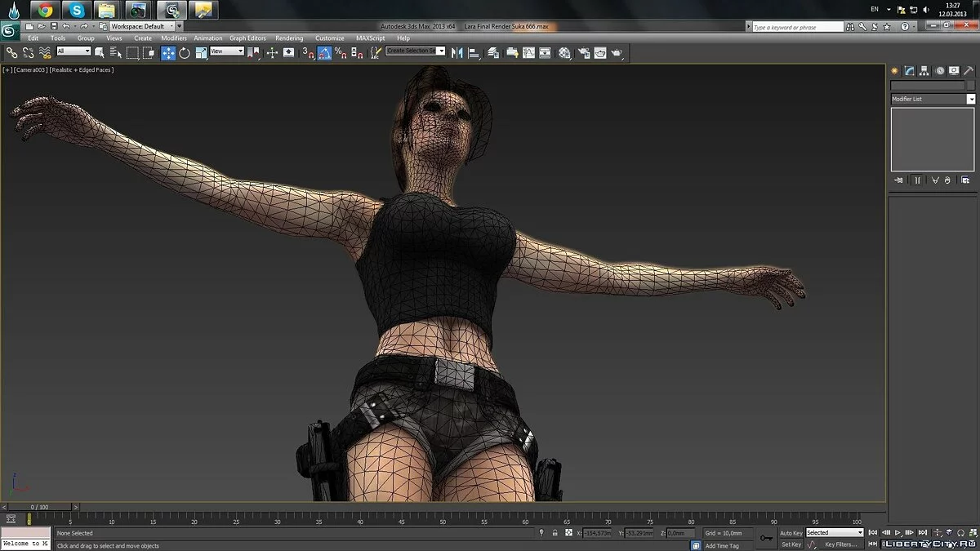Switch to the Hierarchy panel tab
The width and height of the screenshot is (980, 551).
924,71
